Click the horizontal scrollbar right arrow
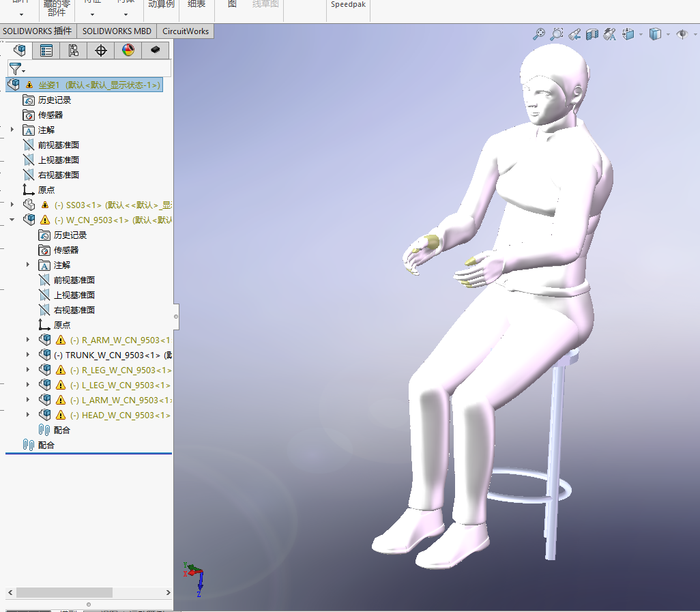 168,592
